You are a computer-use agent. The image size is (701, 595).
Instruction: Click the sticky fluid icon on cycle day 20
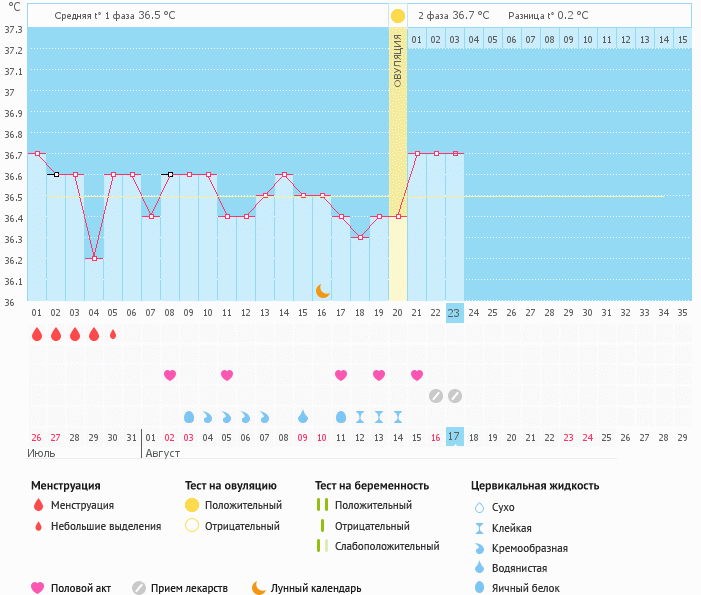(398, 416)
